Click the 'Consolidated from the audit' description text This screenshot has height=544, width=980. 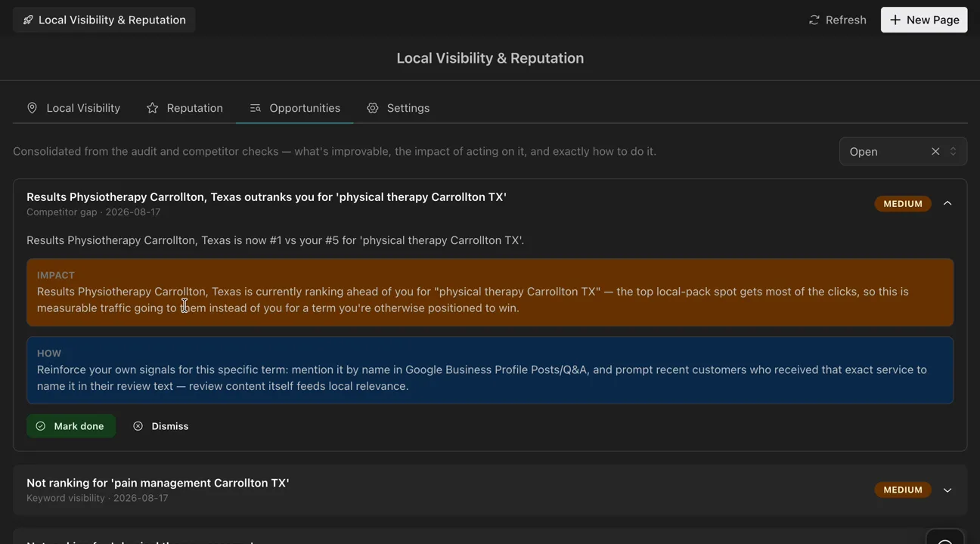coord(334,151)
